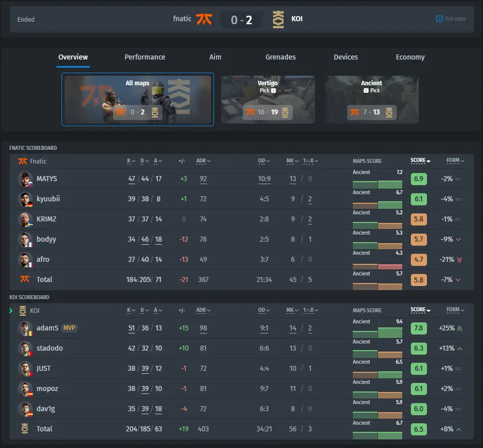
Task: Open the Full stats link
Action: coord(451,19)
